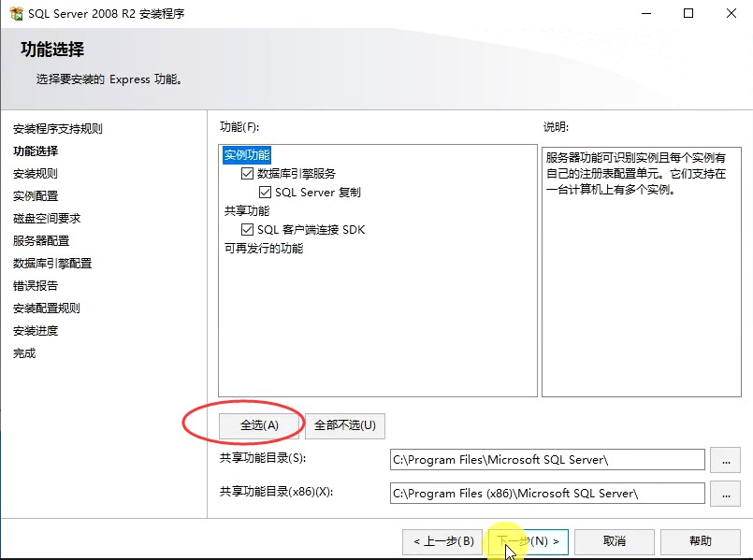Screen dimensions: 753x560
Task: Click 安装配置规则 step in sidebar
Action: coord(47,309)
